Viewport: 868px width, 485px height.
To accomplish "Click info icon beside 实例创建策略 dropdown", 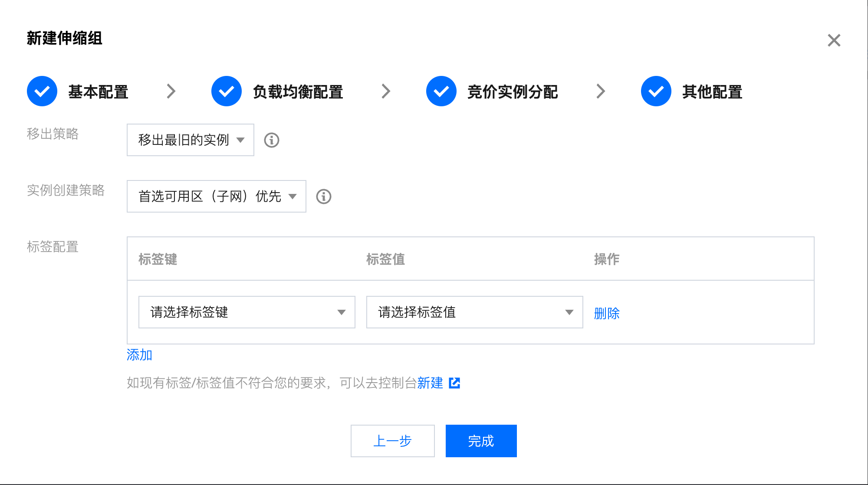I will pyautogui.click(x=324, y=197).
